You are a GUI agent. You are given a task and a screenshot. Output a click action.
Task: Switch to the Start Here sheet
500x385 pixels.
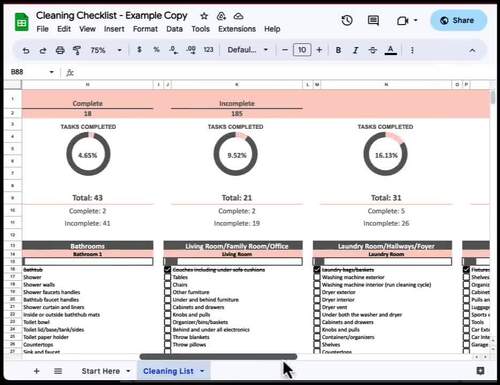101,371
